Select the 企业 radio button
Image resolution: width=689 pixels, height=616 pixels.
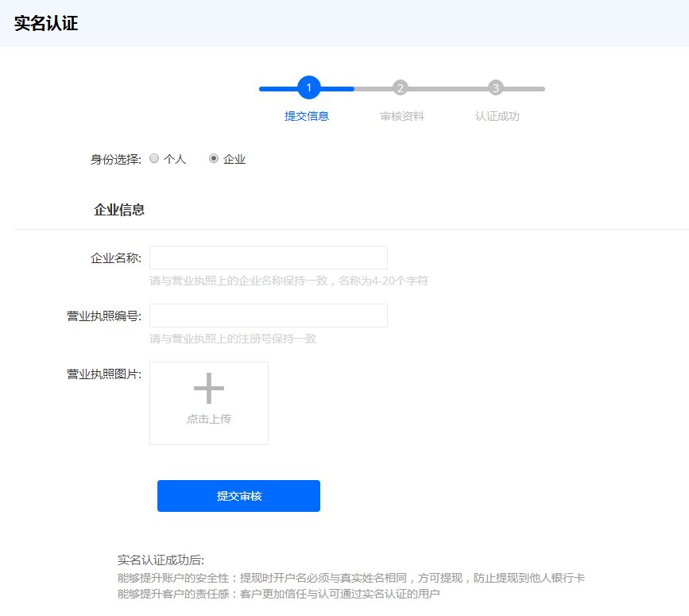[x=214, y=158]
